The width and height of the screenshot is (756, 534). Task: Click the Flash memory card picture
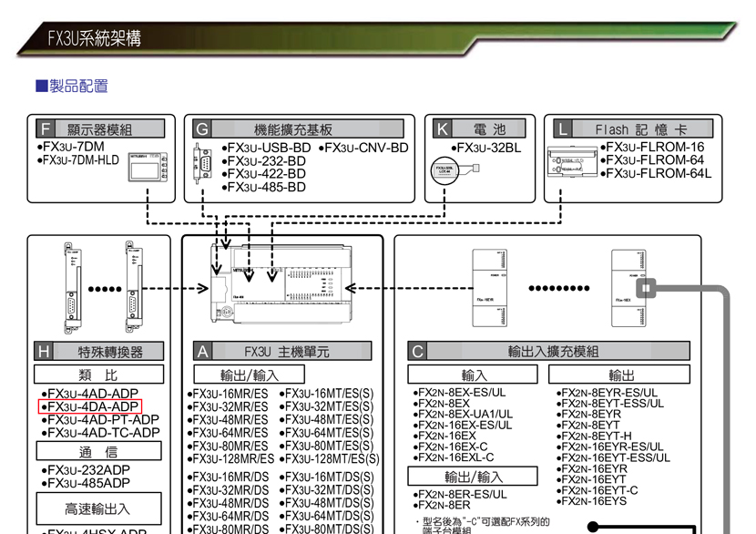coord(573,162)
